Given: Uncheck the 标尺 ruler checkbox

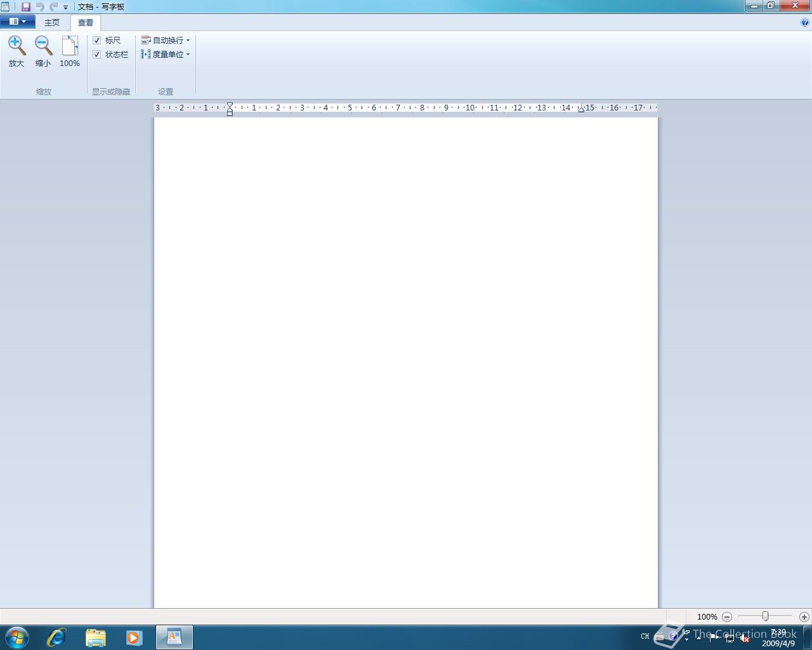Looking at the screenshot, I should click(x=97, y=40).
